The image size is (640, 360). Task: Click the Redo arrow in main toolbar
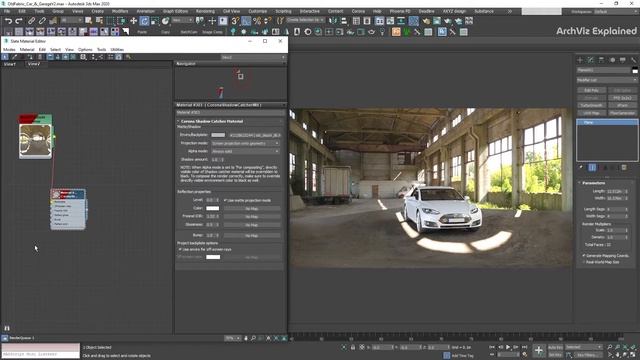point(19,21)
